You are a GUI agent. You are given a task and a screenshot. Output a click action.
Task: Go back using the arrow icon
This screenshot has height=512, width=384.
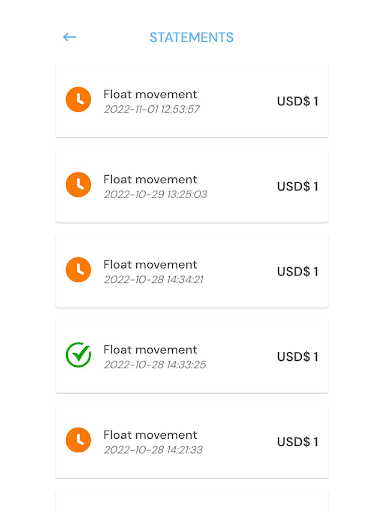70,37
